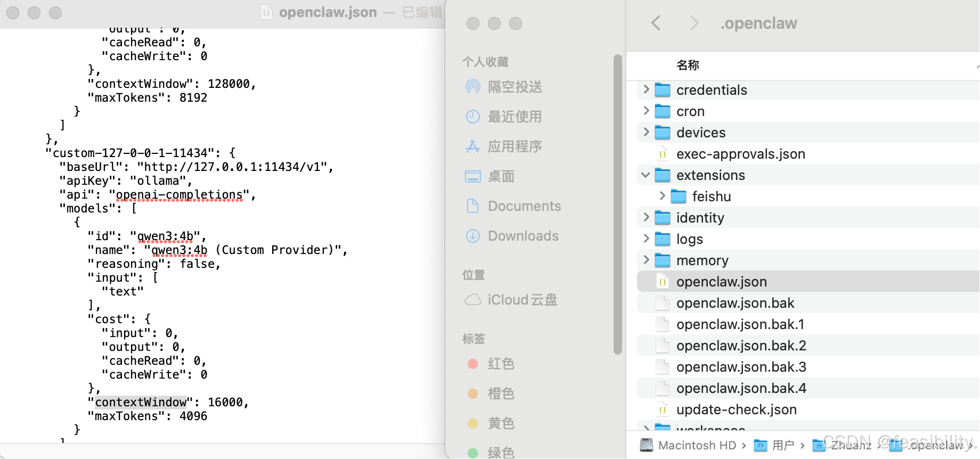This screenshot has width=980, height=459.
Task: Expand the identity folder
Action: pyautogui.click(x=646, y=217)
